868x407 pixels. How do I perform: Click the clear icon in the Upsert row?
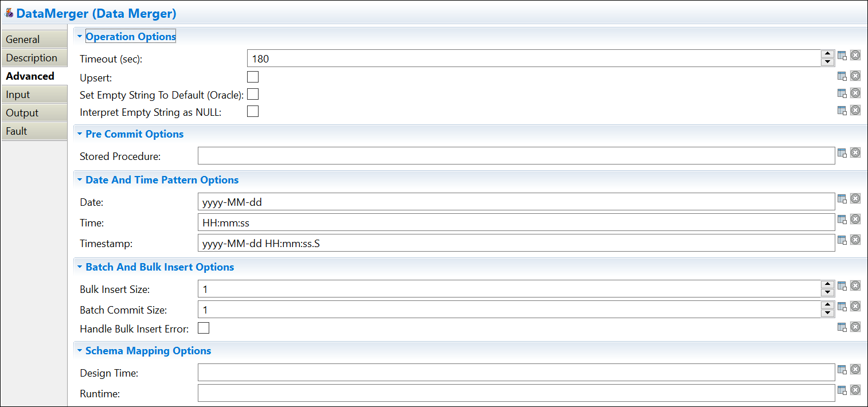[x=855, y=76]
